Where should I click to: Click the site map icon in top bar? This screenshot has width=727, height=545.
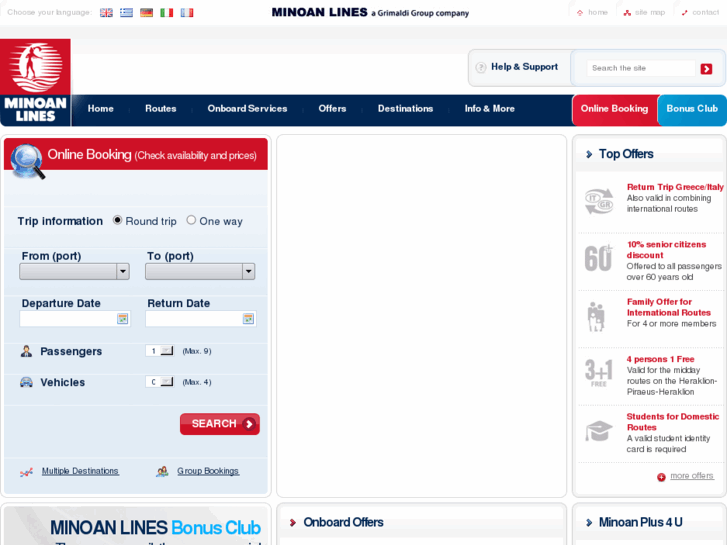[627, 13]
